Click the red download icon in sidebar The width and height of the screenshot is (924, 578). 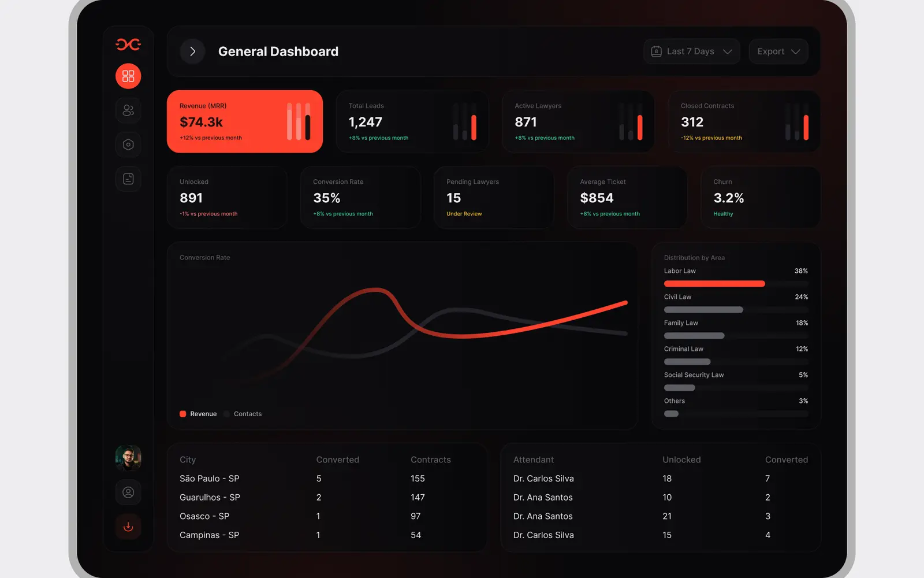pyautogui.click(x=128, y=527)
